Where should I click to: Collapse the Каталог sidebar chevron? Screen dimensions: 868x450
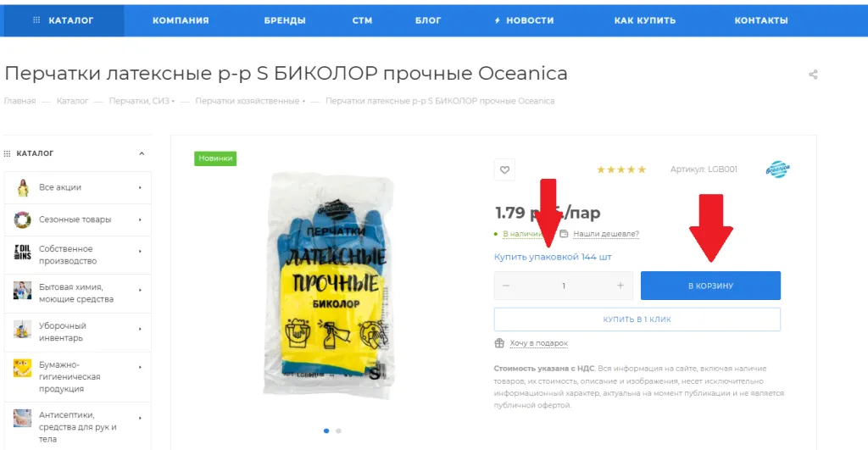(x=142, y=153)
